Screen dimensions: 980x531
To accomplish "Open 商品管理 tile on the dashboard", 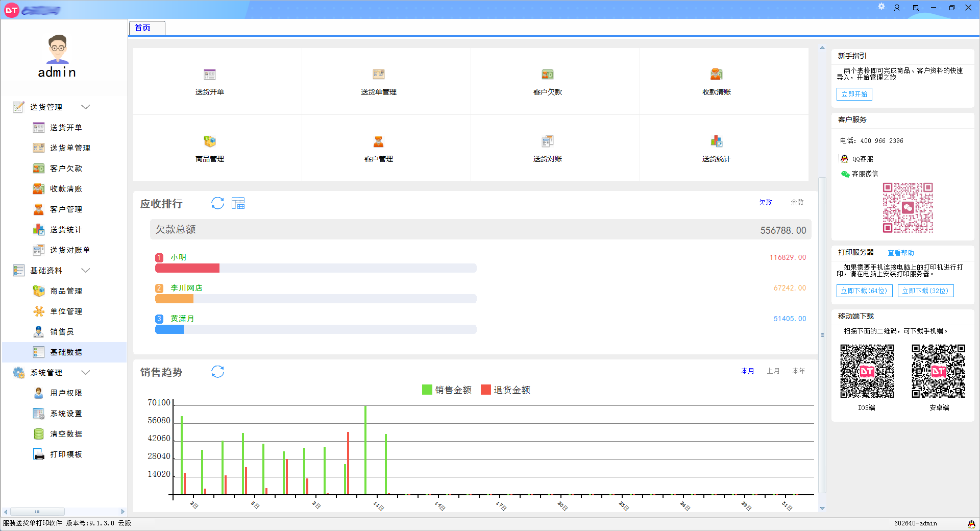I will 210,149.
